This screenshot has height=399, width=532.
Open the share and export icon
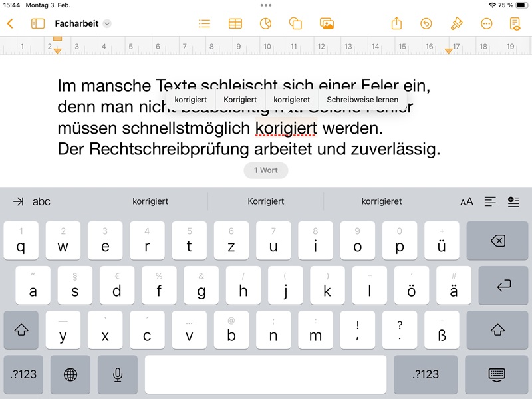point(396,23)
